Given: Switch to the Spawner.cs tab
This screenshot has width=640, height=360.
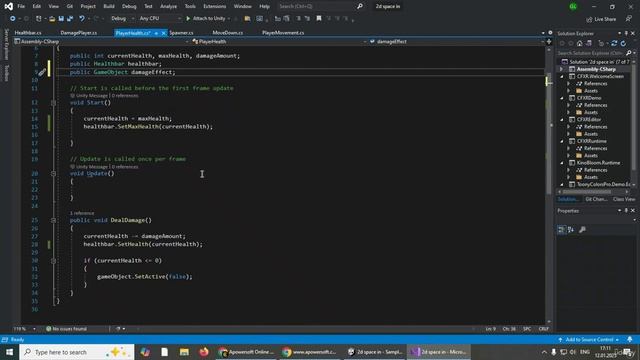Looking at the screenshot, I should 181,33.
